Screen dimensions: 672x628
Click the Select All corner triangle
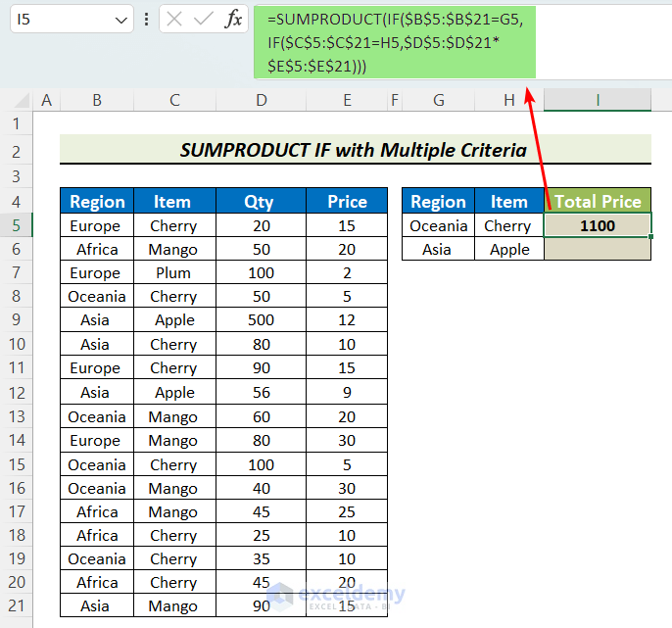pos(22,100)
